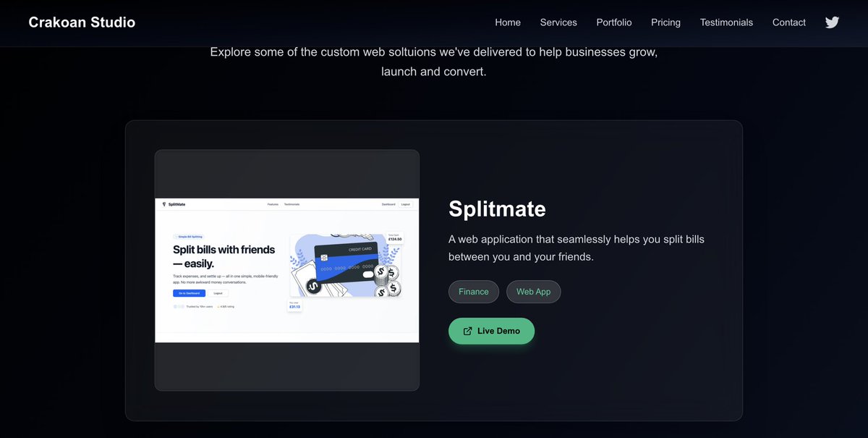868x438 pixels.
Task: Click the Twitter bird icon in the navbar
Action: pos(831,22)
